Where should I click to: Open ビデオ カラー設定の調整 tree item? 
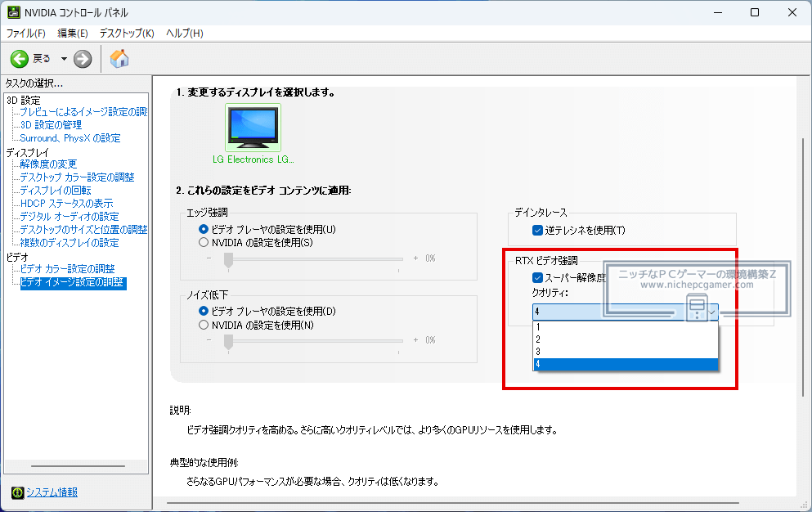(x=67, y=269)
